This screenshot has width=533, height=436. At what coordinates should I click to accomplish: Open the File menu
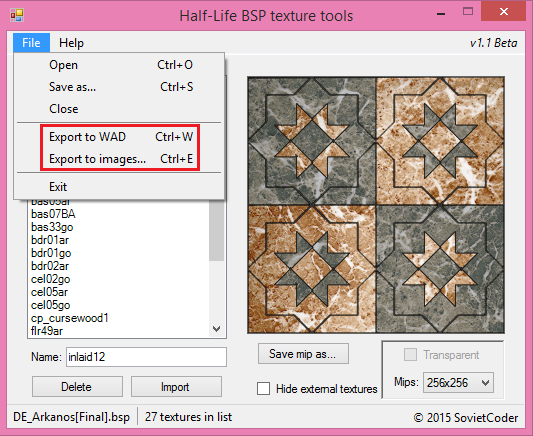click(31, 43)
